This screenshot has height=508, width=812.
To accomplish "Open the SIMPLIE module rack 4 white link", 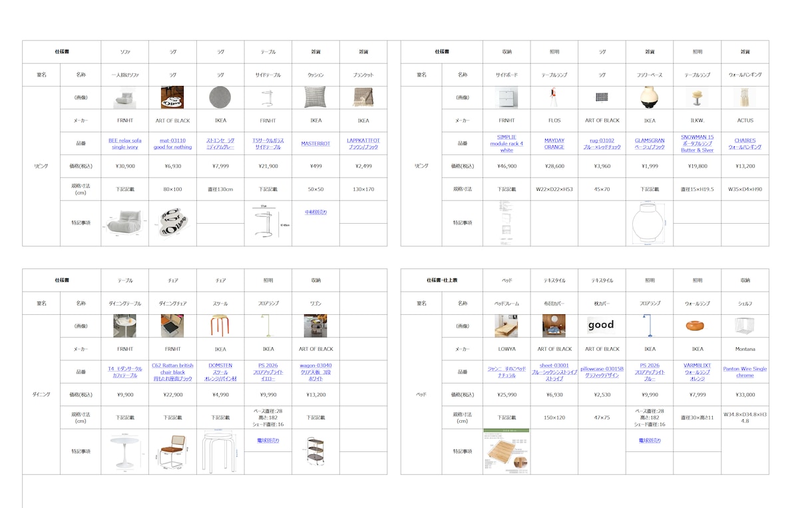I will click(x=507, y=144).
